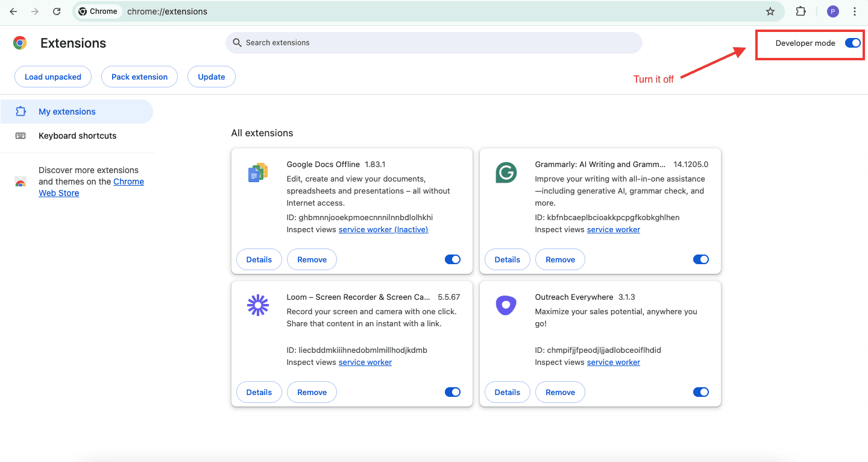Click the Grammarly extension icon
This screenshot has width=868, height=462.
click(506, 172)
